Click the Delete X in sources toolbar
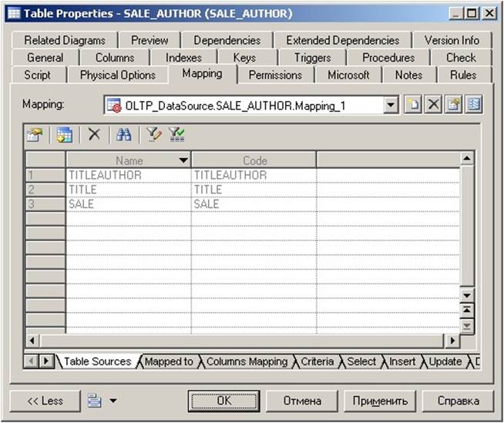 point(94,134)
